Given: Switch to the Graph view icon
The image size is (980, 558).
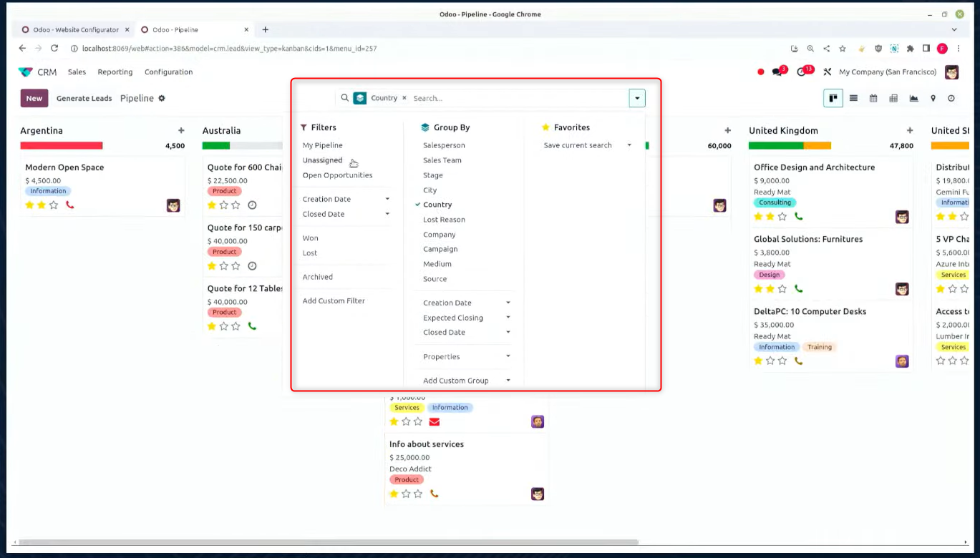Looking at the screenshot, I should (913, 98).
